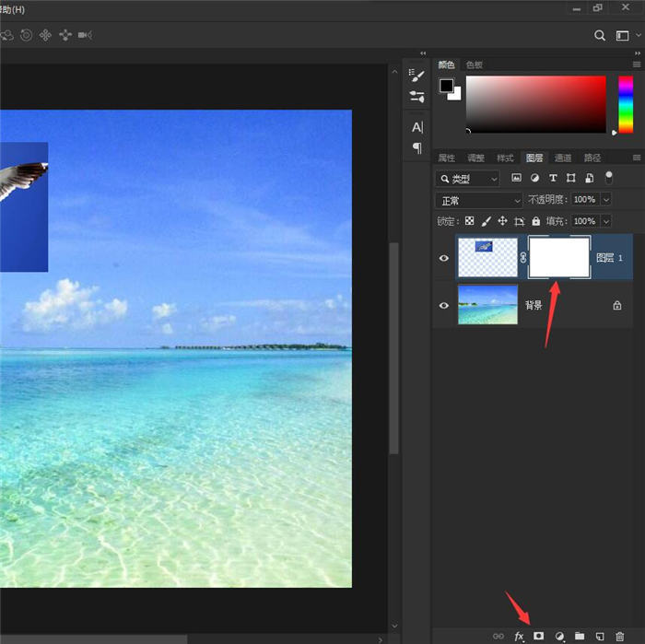This screenshot has height=644, width=645.
Task: Switch to the 通道 tab
Action: click(563, 158)
